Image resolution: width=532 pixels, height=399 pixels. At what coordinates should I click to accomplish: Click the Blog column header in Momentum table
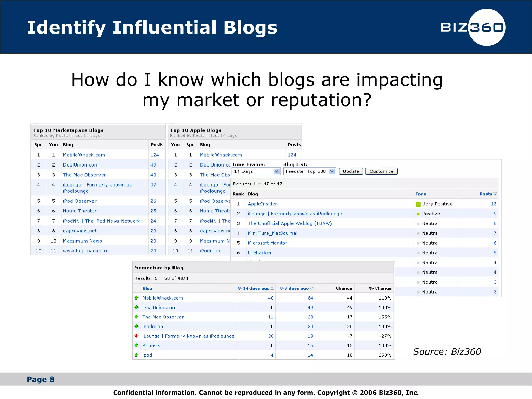147,288
